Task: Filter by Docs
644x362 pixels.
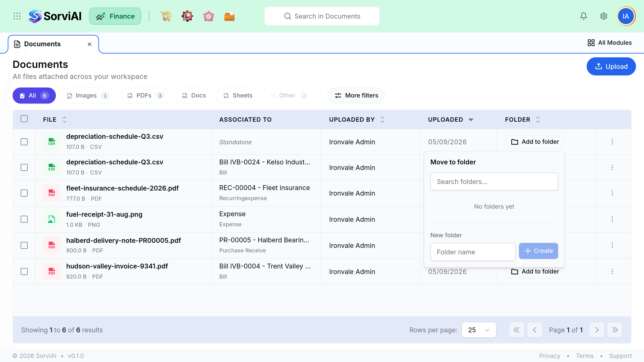Action: pyautogui.click(x=194, y=95)
